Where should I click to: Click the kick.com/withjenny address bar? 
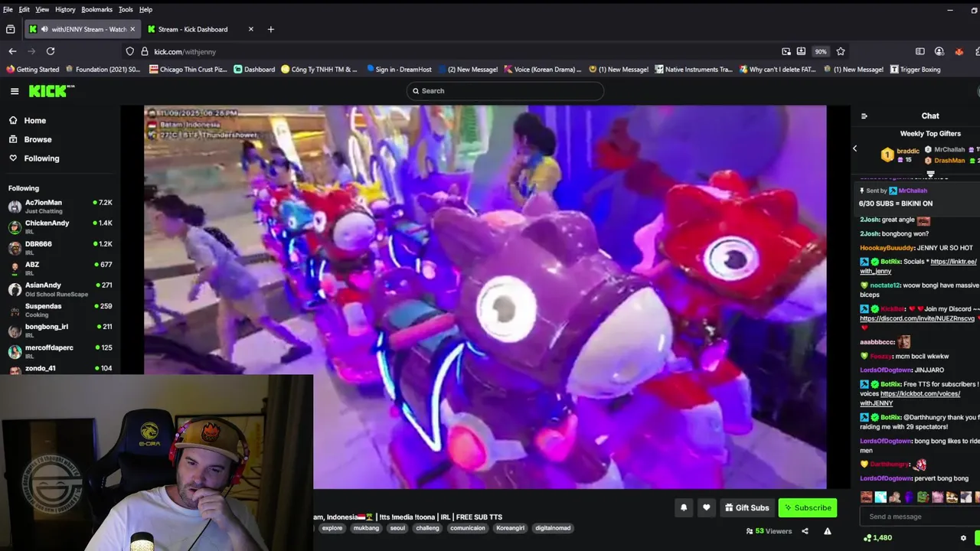(x=459, y=51)
